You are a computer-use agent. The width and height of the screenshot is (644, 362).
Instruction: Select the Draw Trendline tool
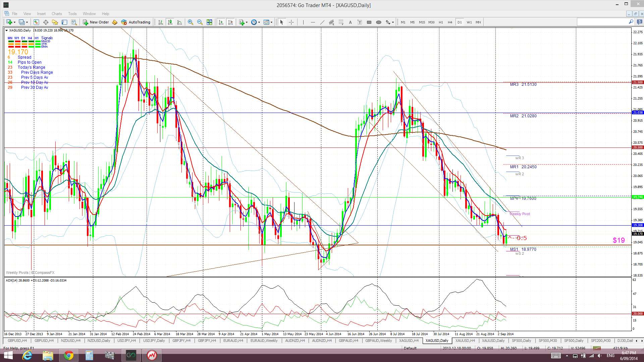pyautogui.click(x=322, y=22)
